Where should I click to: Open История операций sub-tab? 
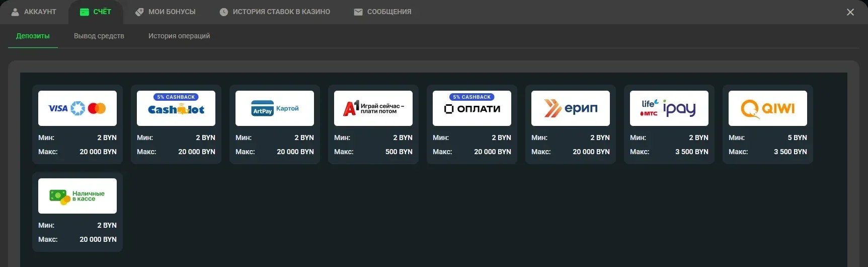(x=179, y=36)
